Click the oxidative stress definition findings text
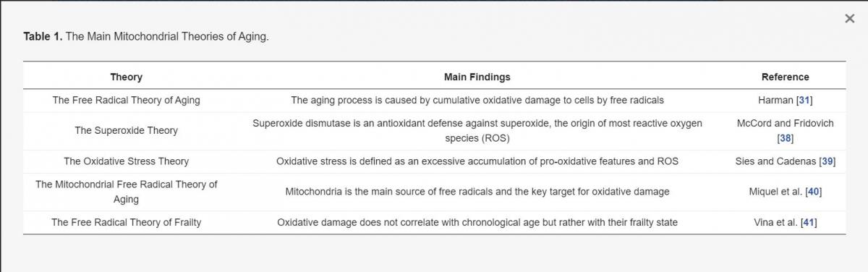Image resolution: width=868 pixels, height=272 pixels. (x=477, y=161)
